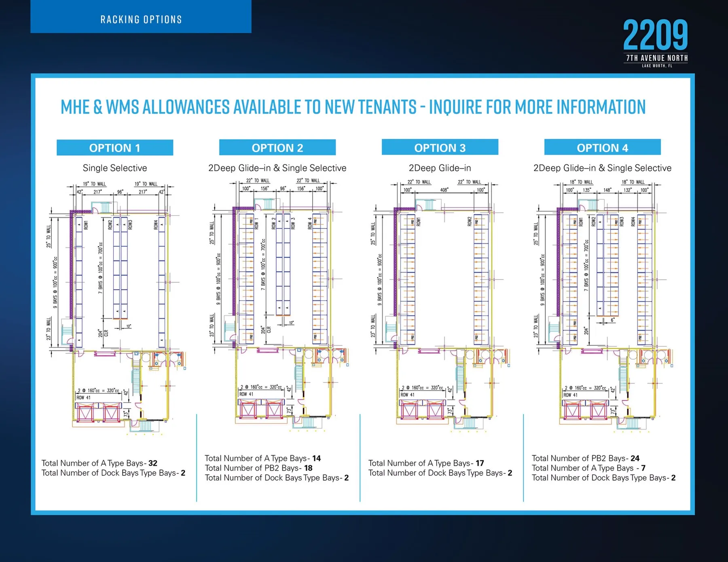The width and height of the screenshot is (728, 562).
Task: Select the "LAKE WORTH, FL" text
Action: click(x=657, y=66)
